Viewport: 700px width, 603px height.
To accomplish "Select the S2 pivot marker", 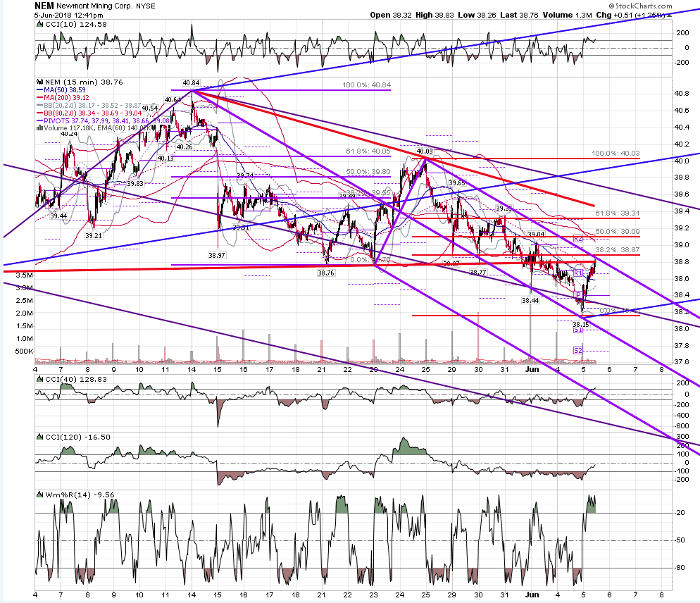I will pyautogui.click(x=578, y=350).
